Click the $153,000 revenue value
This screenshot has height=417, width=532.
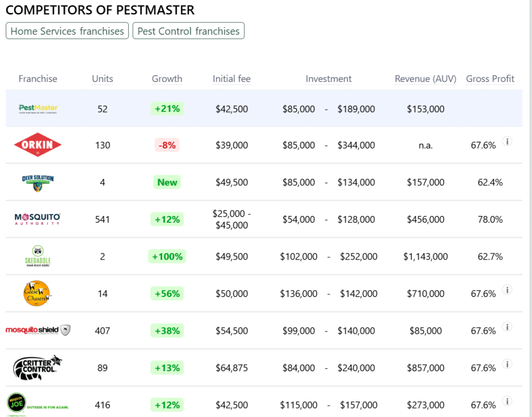[425, 109]
